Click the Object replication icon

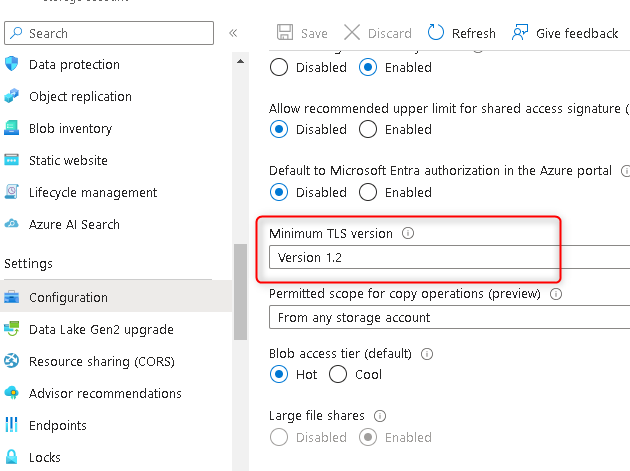click(x=12, y=97)
